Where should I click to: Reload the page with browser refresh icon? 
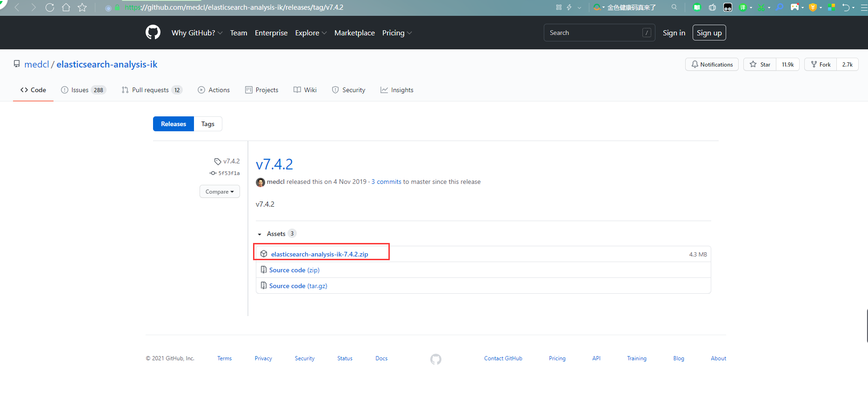(50, 7)
